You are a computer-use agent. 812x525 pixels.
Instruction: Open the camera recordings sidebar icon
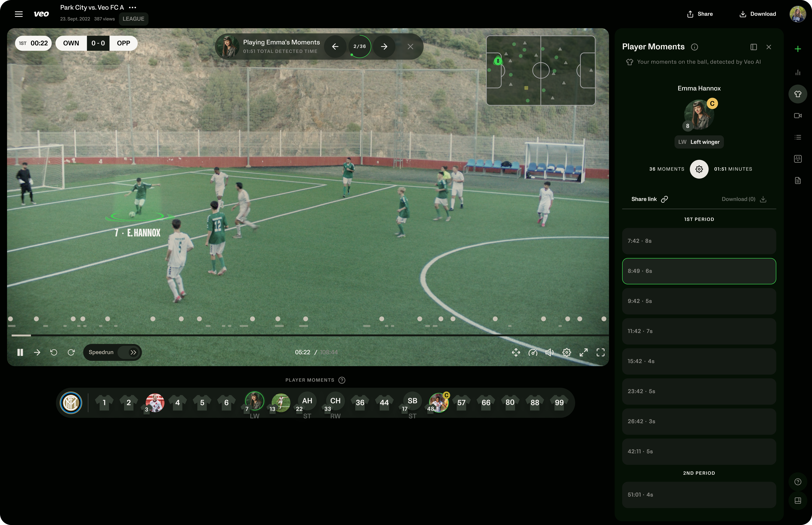(x=798, y=116)
